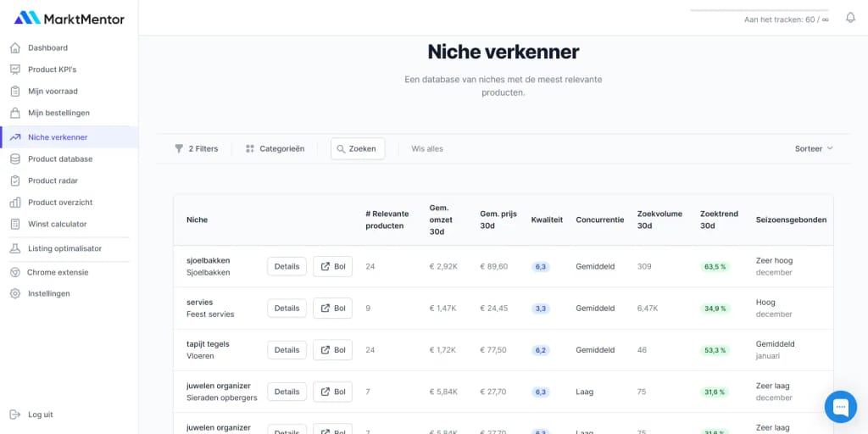Open the 2 Filters panel
Image resolution: width=868 pixels, height=434 pixels.
tap(197, 148)
